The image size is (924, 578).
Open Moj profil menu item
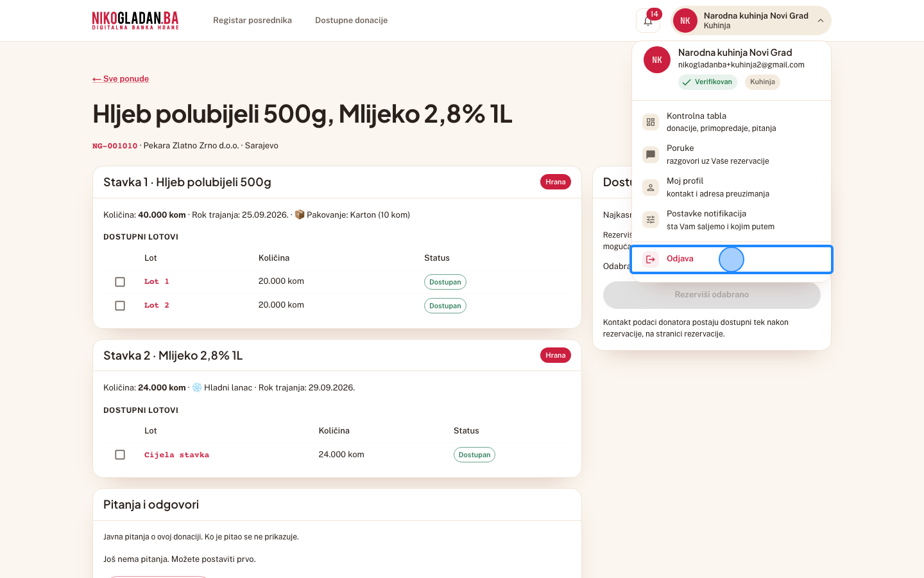[x=732, y=188]
